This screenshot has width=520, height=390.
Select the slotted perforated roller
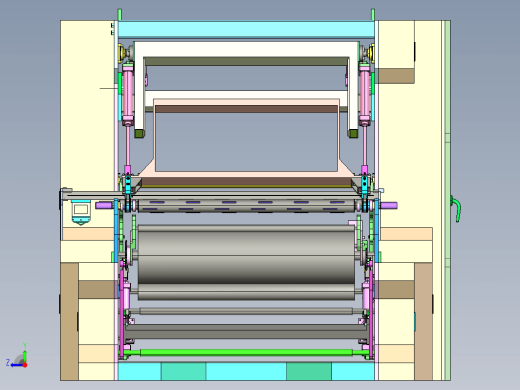[246, 206]
